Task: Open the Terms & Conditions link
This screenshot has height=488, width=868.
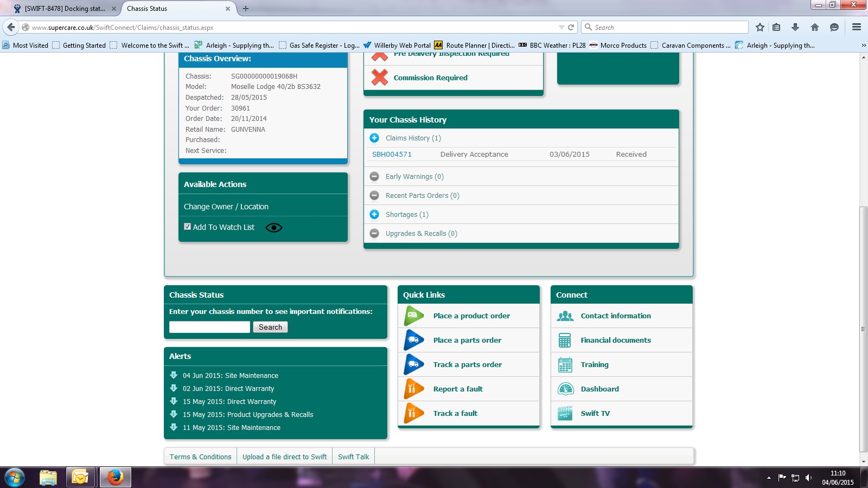Action: click(x=201, y=457)
